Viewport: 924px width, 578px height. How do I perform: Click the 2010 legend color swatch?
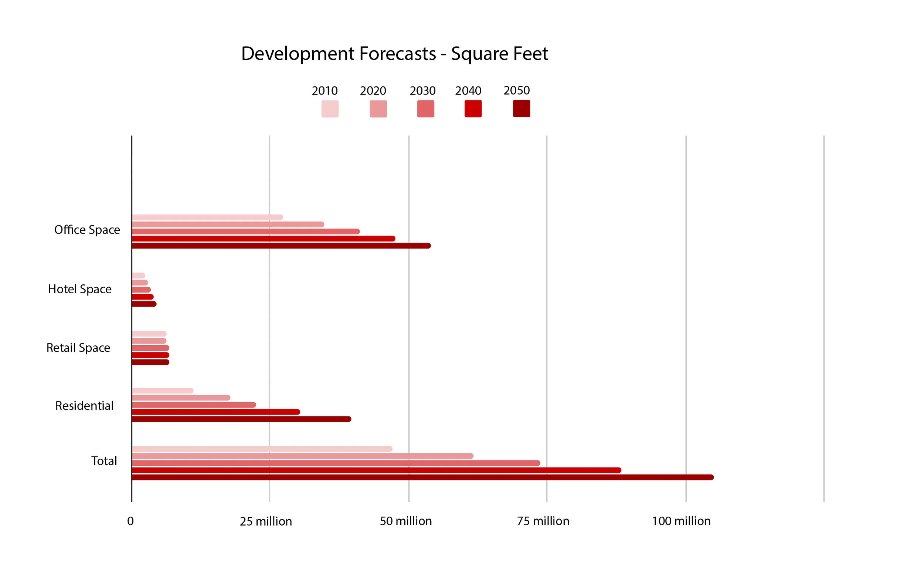[330, 109]
